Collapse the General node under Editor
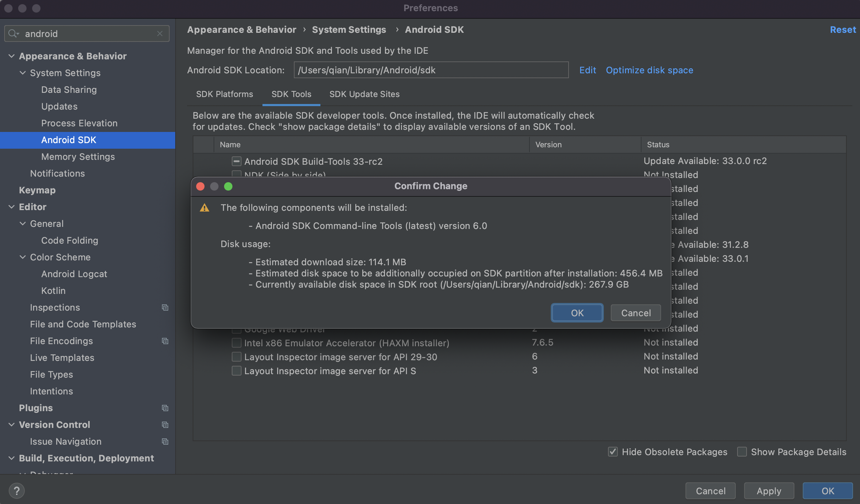 click(23, 224)
